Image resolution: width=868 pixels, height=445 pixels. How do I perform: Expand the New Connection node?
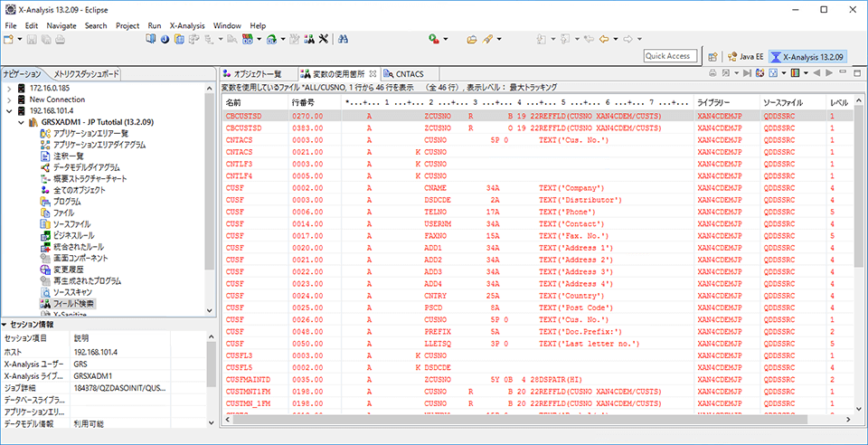(9, 99)
